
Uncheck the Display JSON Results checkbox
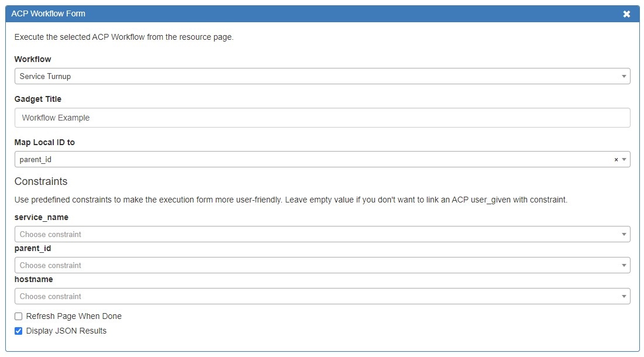[19, 331]
